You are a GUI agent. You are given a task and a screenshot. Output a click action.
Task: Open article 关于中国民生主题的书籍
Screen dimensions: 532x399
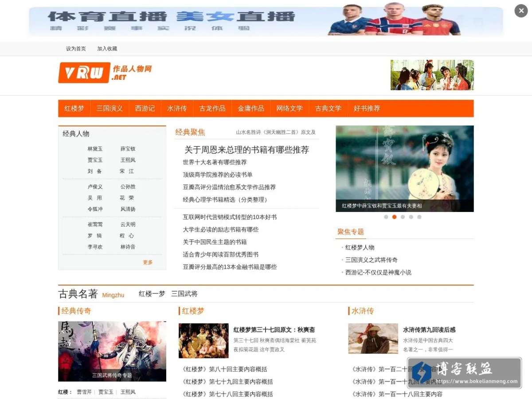click(215, 242)
